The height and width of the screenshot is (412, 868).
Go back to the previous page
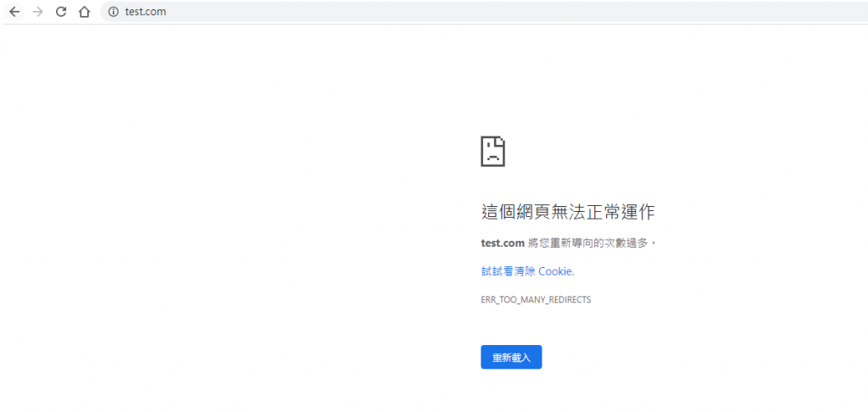[x=14, y=12]
